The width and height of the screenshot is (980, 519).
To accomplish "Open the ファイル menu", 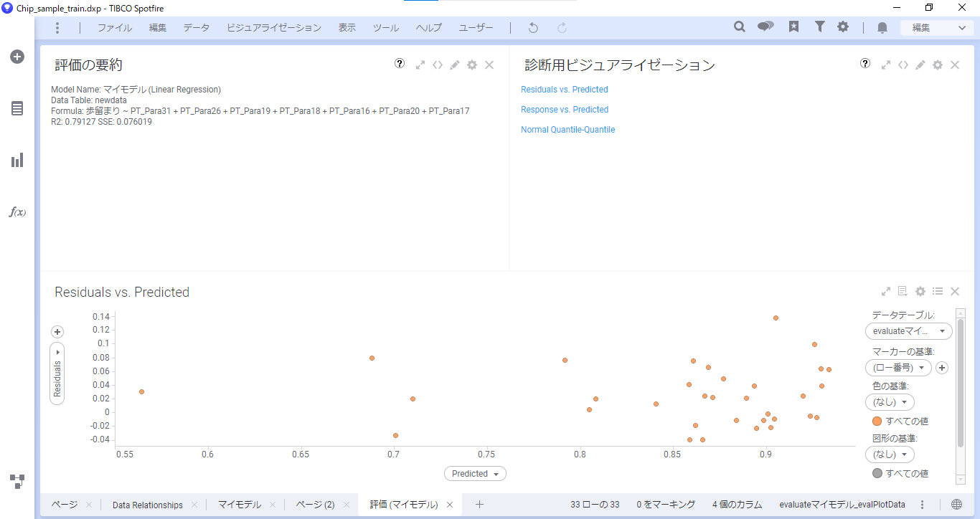I will tap(115, 28).
